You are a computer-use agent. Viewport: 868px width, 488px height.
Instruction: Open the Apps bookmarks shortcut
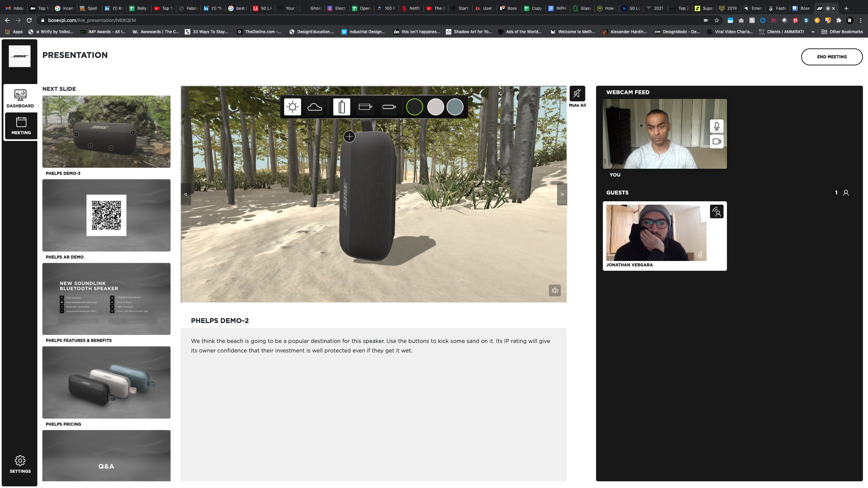(x=14, y=32)
